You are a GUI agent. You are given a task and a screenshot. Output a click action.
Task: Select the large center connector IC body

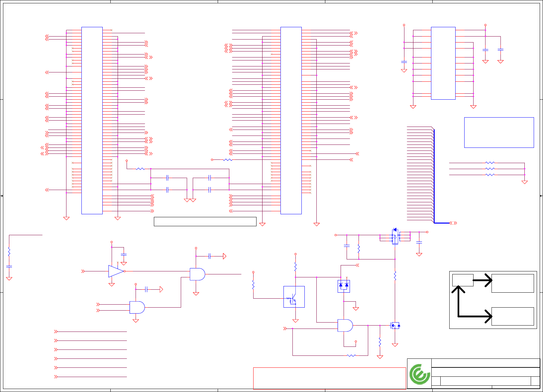point(291,121)
